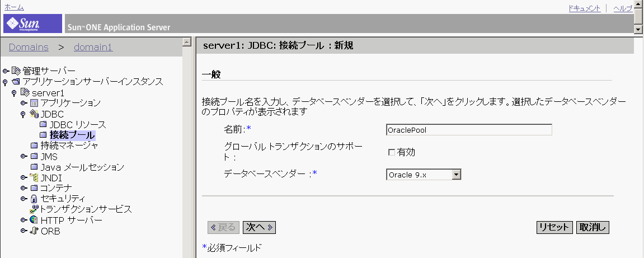Select the セキュリティ tree label
Viewport: 644px width, 258px height.
pyautogui.click(x=63, y=199)
